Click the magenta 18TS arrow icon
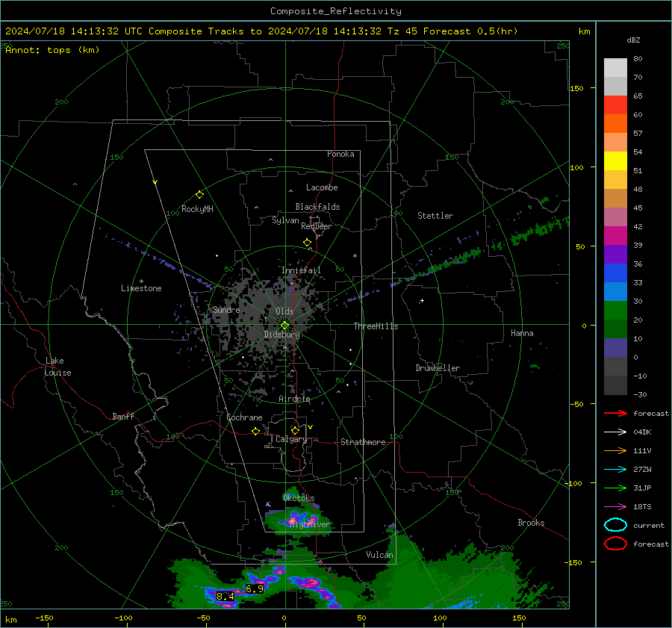 pyautogui.click(x=615, y=507)
